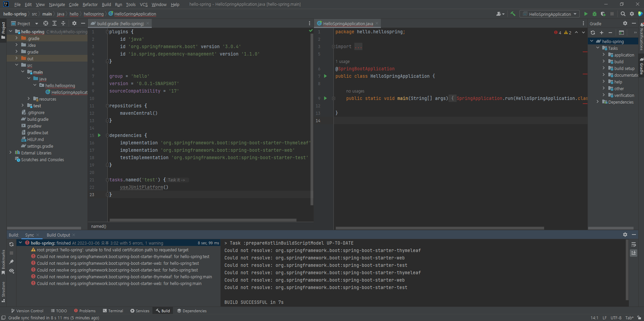The width and height of the screenshot is (644, 321).
Task: Execute Gradle Task icon in Gradle panel
Action: (x=621, y=33)
